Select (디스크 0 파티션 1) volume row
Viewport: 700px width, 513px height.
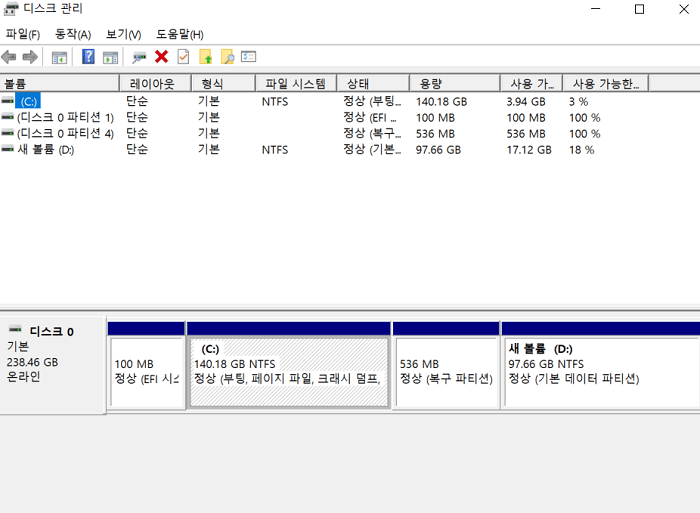tap(65, 117)
